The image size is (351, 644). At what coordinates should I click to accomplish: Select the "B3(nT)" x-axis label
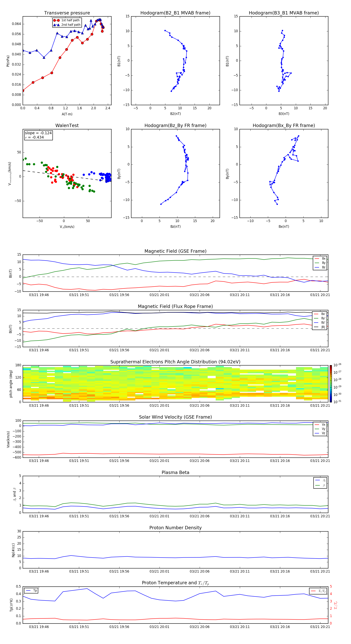(x=284, y=114)
